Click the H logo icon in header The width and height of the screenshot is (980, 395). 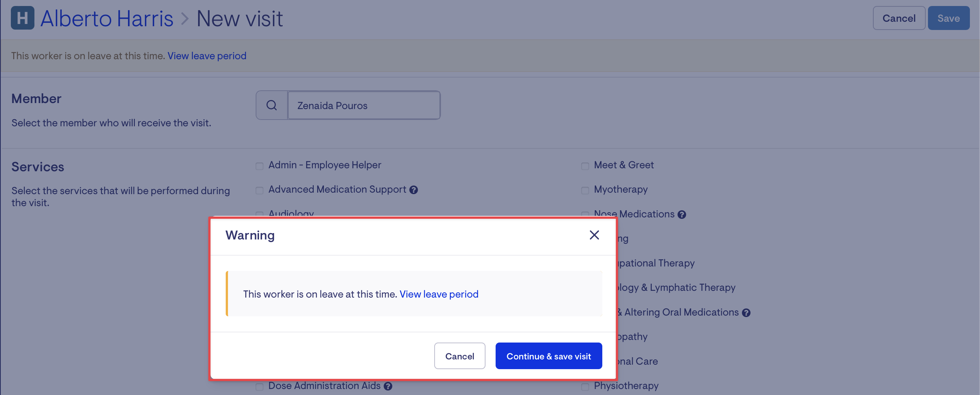pyautogui.click(x=22, y=18)
